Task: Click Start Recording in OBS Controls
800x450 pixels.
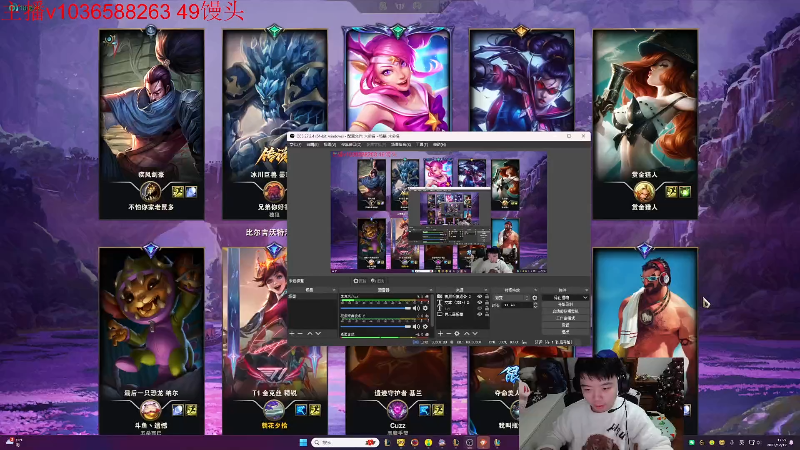Action: point(566,305)
